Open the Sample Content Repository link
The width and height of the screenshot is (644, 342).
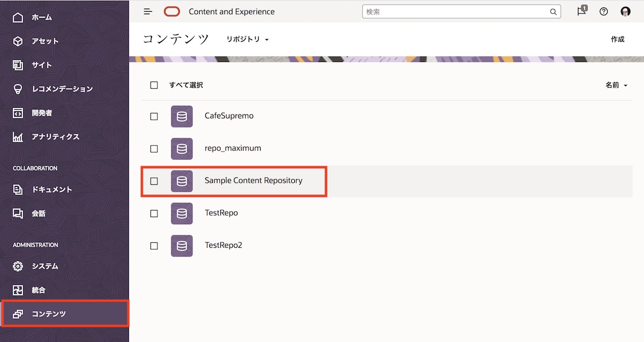pos(253,180)
